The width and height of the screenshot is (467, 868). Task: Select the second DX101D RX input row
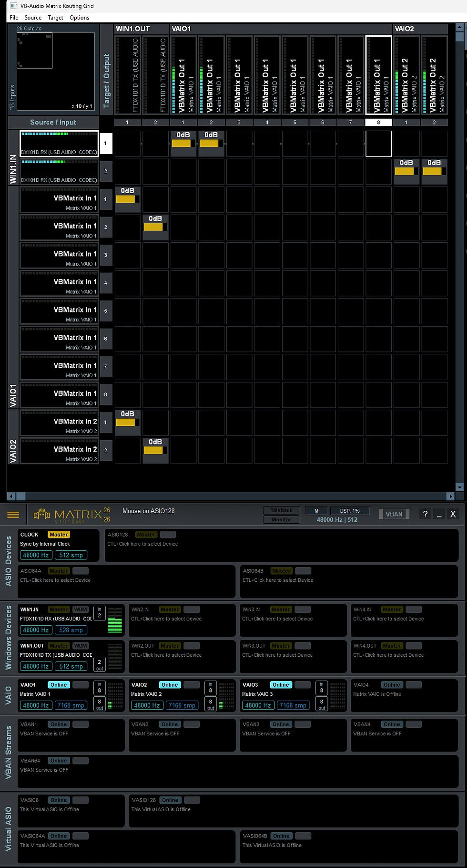click(59, 171)
